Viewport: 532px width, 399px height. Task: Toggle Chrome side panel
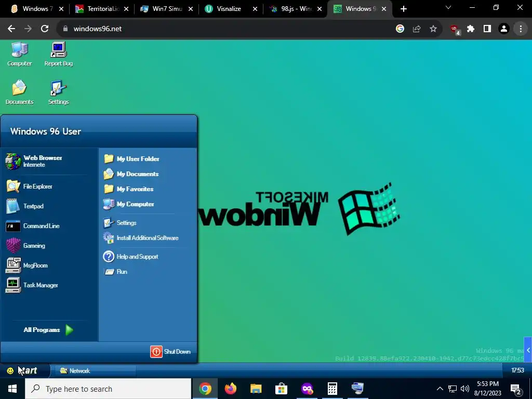tap(487, 29)
